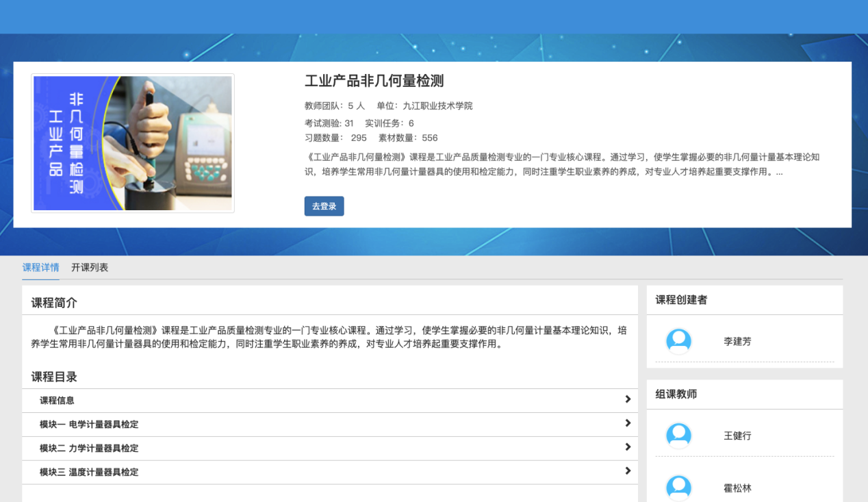The height and width of the screenshot is (502, 868).
Task: Expand chevron for 模块一 电学计量器具检定
Action: tap(627, 423)
